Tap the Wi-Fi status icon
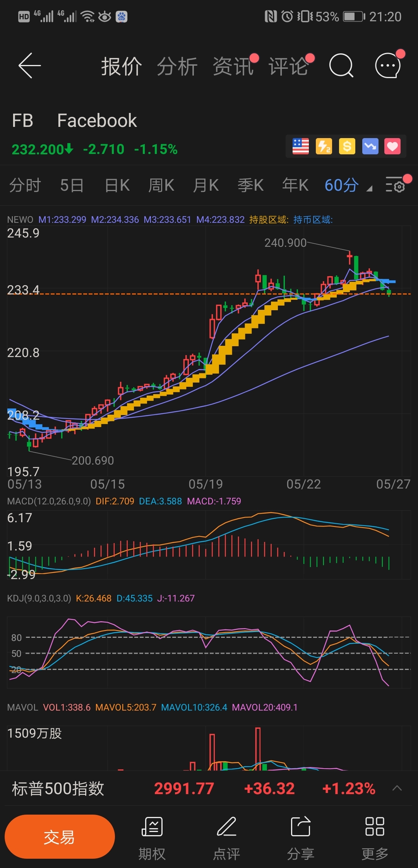The image size is (418, 868). pos(88,17)
